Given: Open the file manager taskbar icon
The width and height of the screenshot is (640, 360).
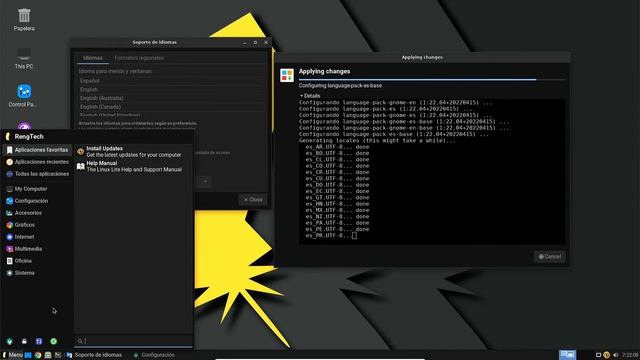Looking at the screenshot, I should 48,355.
